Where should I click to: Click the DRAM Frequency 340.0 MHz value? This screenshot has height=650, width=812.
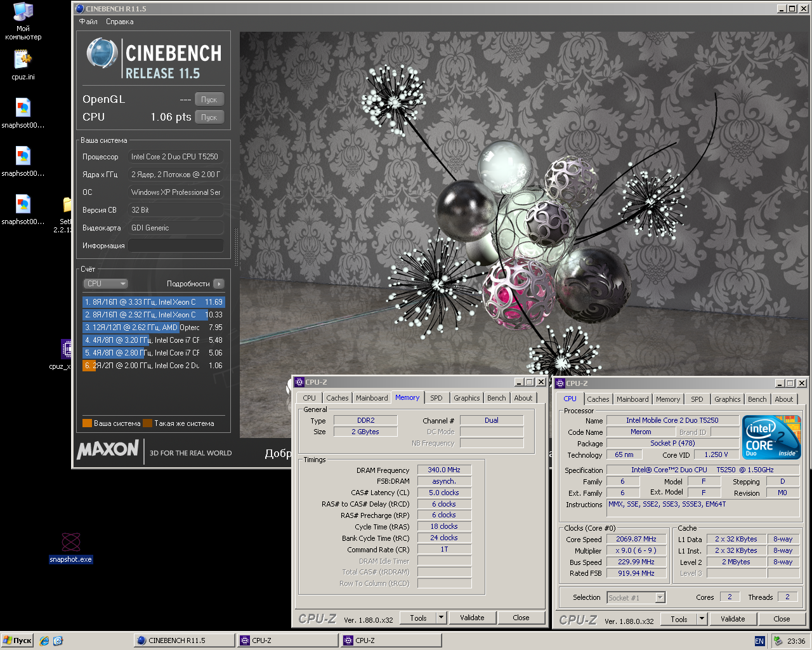[x=444, y=470]
